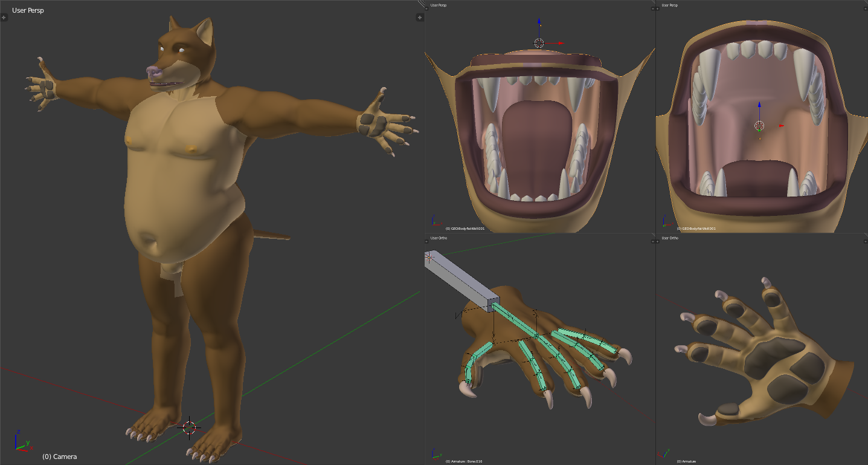Click the "GEO-Body-fat-Wolf.001" label in the front-facing tongue viewport
The image size is (868, 465).
[468, 229]
